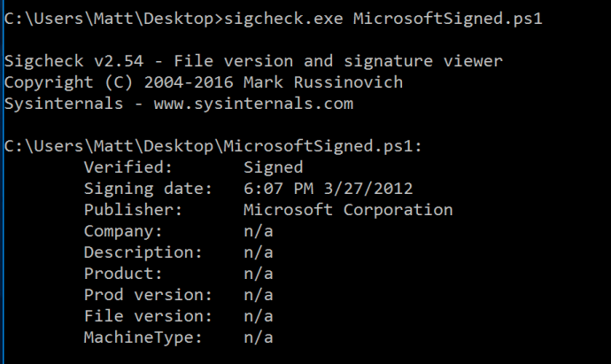
Task: Click the Sigcheck v2.54 version header line
Action: [x=253, y=61]
